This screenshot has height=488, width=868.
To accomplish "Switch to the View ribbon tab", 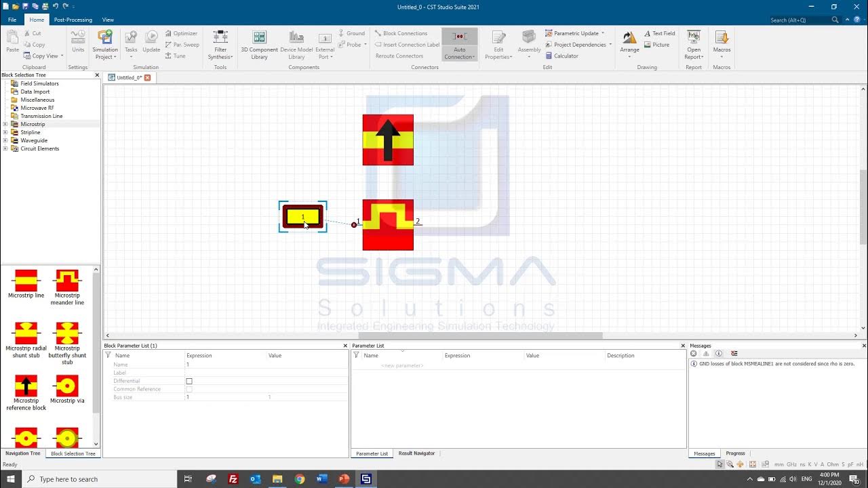I will (108, 20).
